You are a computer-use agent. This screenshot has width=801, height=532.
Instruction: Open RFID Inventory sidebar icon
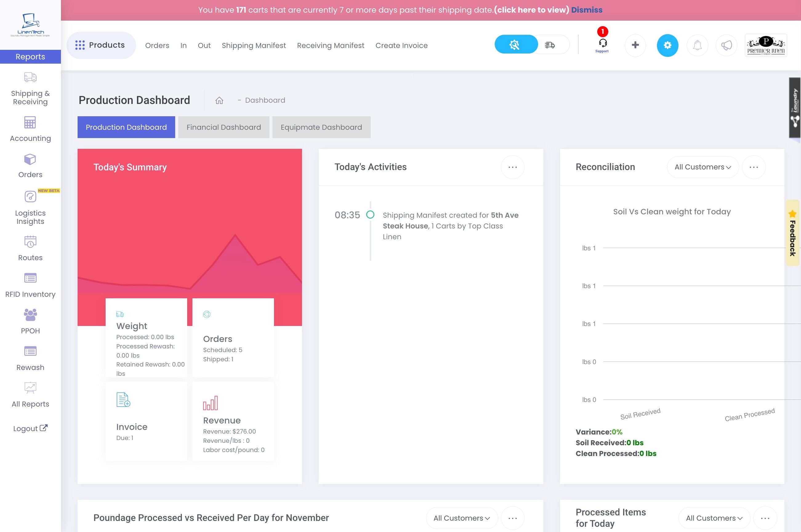tap(30, 278)
